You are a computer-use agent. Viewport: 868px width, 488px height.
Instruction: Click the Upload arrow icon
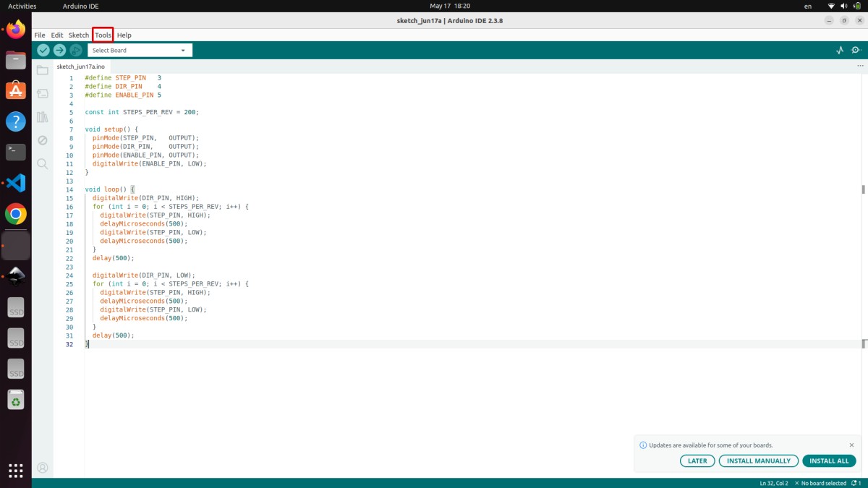pos(59,50)
